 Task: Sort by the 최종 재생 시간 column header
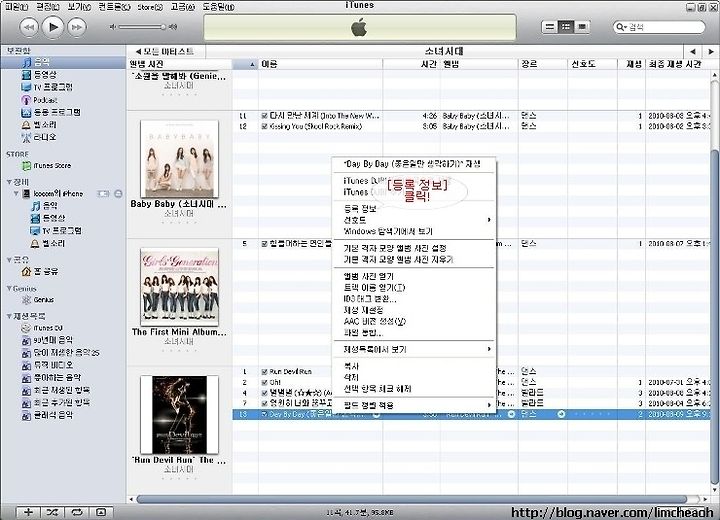pyautogui.click(x=678, y=64)
